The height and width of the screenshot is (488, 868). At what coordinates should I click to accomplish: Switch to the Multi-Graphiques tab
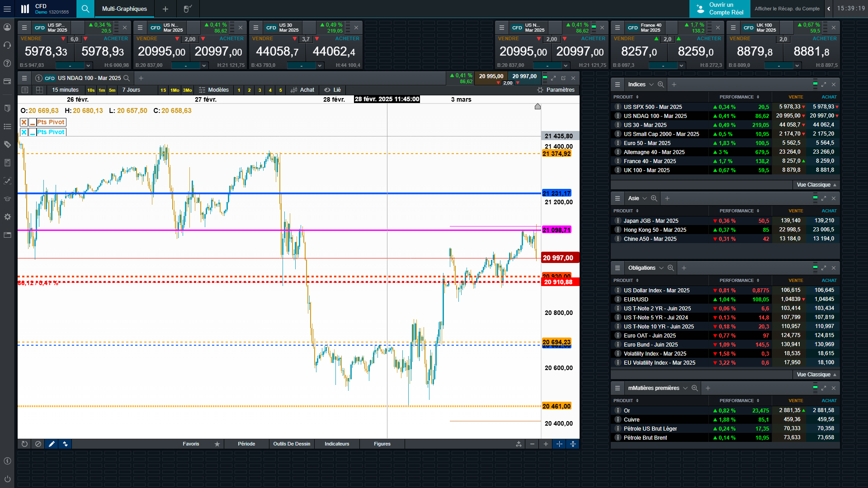(124, 9)
